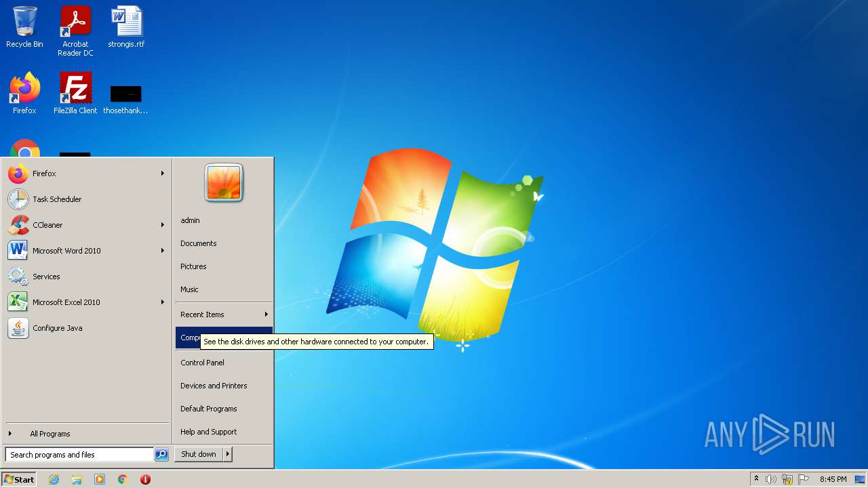Select the thosethank… desktop file

[125, 98]
